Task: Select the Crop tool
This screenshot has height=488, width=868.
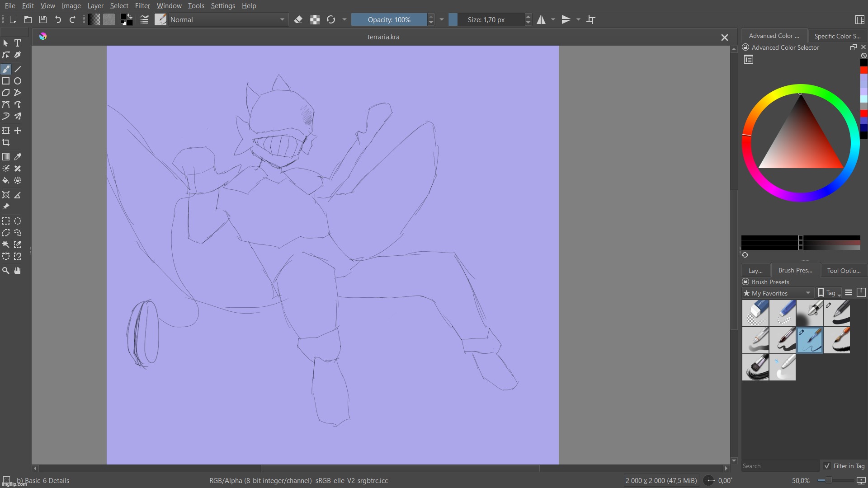Action: (6, 142)
